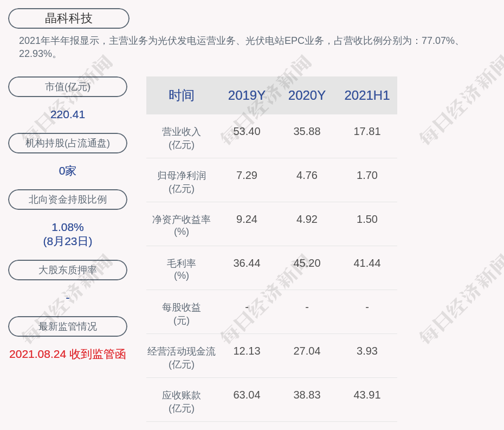Select the 时间 table header

point(182,95)
